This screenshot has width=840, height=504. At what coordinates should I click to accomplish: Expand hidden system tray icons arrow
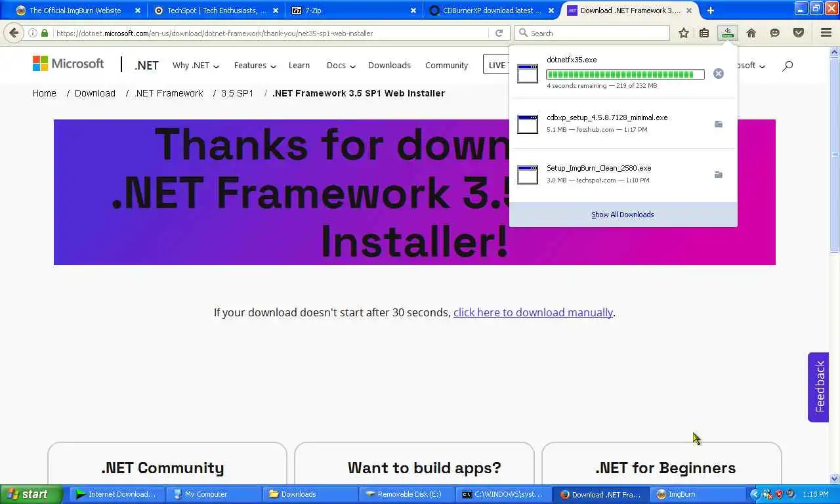(x=754, y=494)
